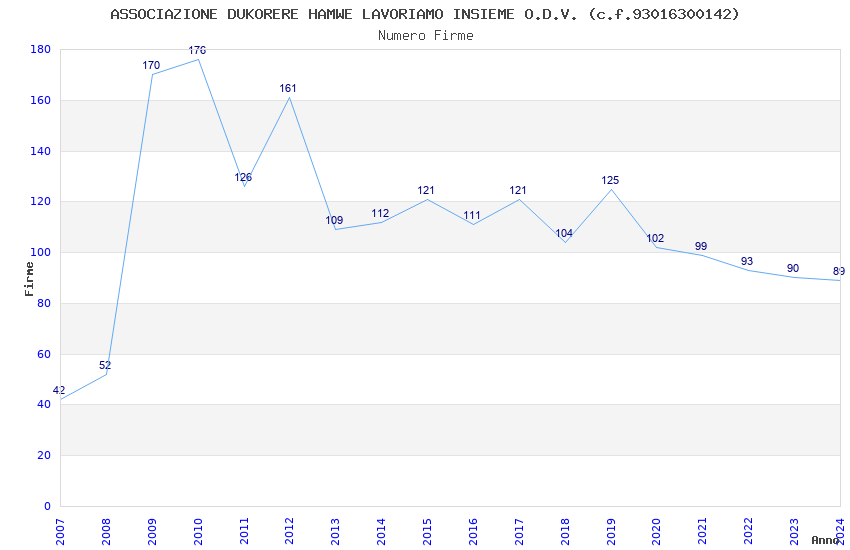Screen dimensions: 850x550
Task: Click the 2016 x-axis year tick
Action: (473, 531)
